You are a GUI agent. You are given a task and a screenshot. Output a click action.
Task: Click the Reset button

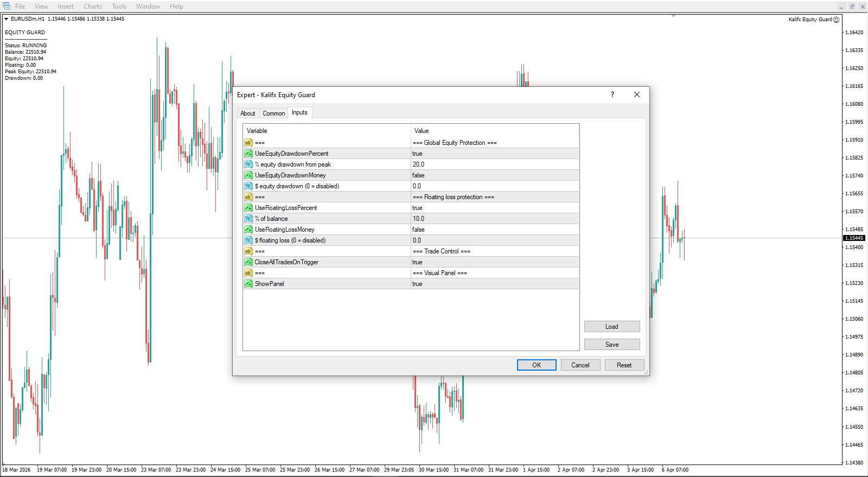tap(624, 365)
